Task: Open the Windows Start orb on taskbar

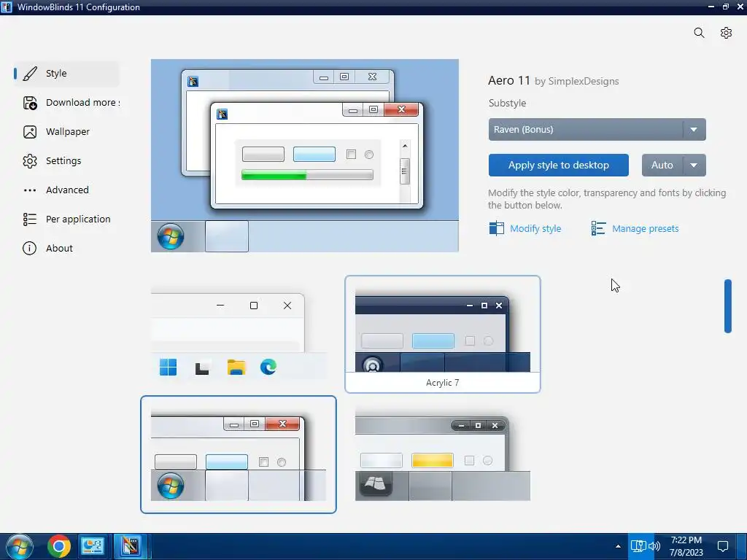Action: pyautogui.click(x=20, y=547)
